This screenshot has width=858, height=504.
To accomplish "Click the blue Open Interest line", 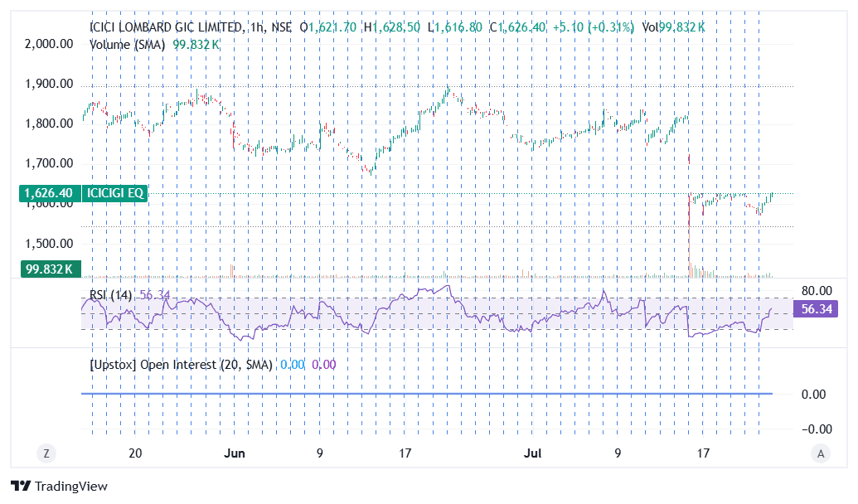I will click(427, 394).
